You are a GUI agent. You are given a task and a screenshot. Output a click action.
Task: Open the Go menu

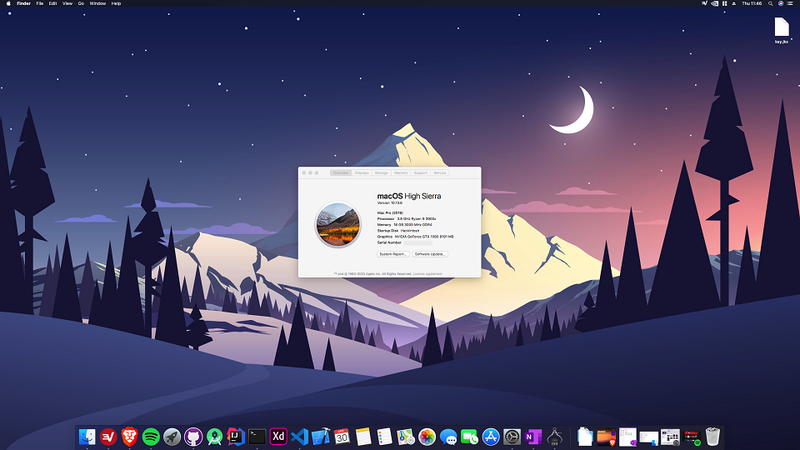tap(81, 4)
